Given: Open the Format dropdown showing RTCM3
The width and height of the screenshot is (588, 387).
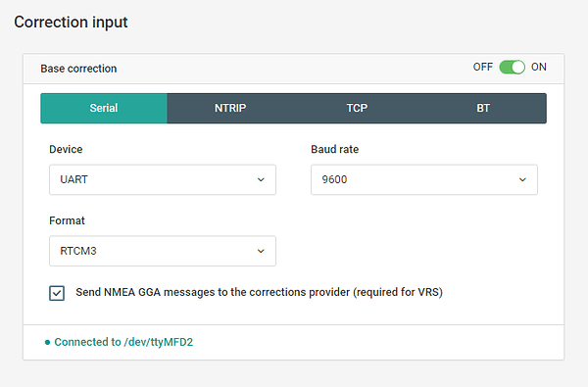Looking at the screenshot, I should point(163,251).
